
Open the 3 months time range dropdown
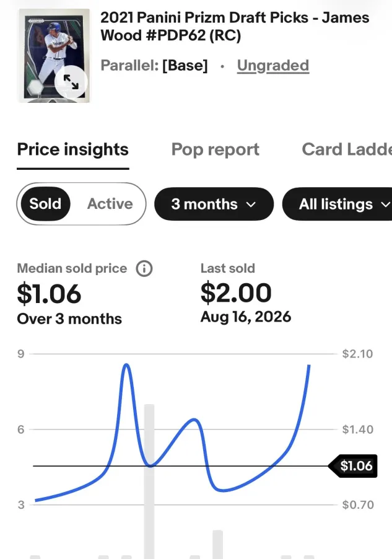point(214,204)
